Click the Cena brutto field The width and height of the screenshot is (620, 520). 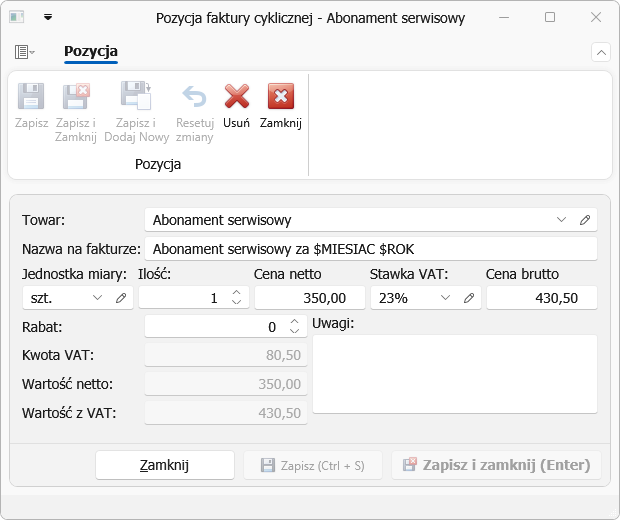(x=542, y=298)
